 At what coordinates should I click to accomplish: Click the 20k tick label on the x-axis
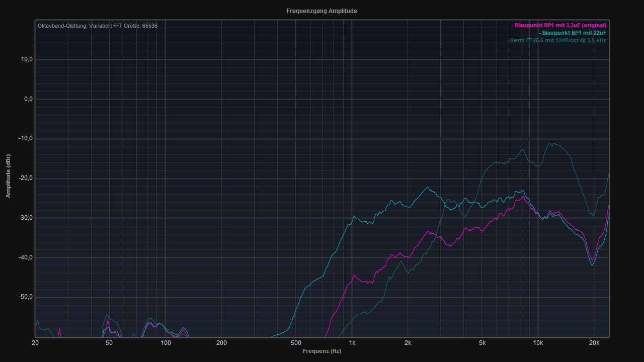click(594, 343)
